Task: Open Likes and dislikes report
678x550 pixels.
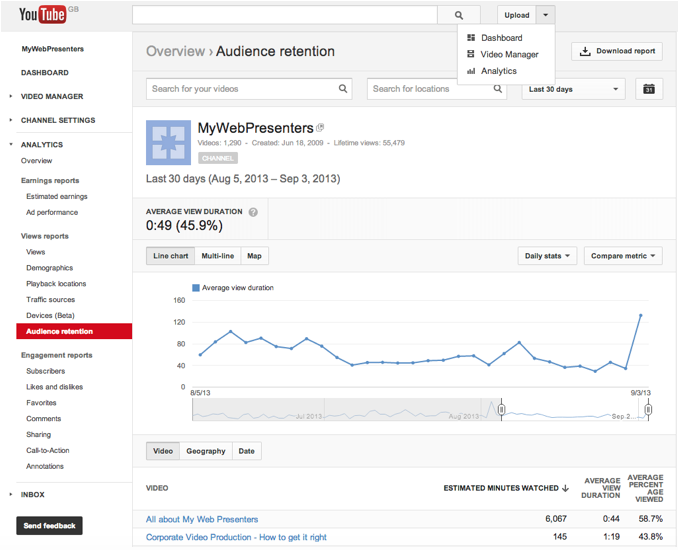Action: coord(54,387)
